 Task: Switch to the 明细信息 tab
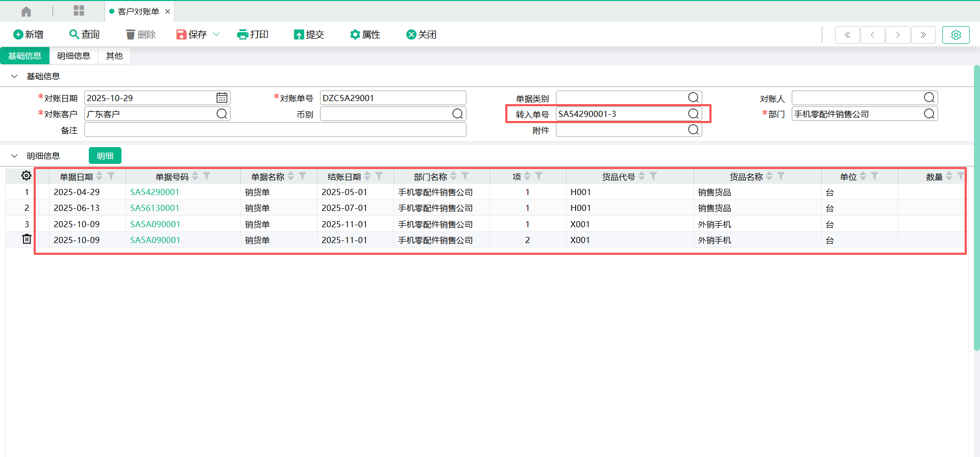(73, 56)
